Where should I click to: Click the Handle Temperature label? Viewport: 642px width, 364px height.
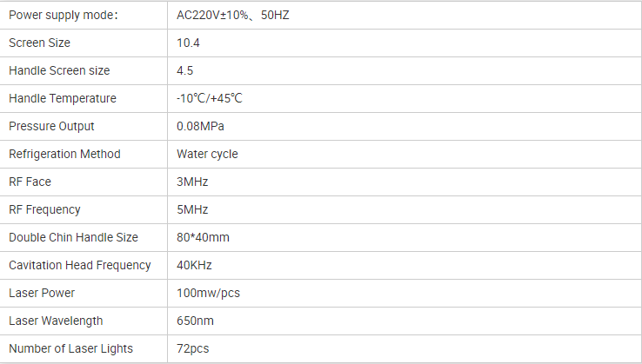tap(62, 98)
